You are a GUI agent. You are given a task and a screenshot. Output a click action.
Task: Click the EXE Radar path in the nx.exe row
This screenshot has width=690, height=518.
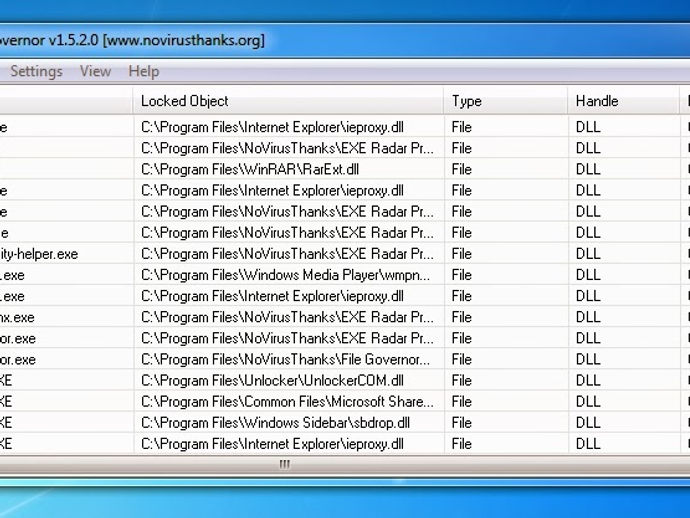pyautogui.click(x=287, y=317)
